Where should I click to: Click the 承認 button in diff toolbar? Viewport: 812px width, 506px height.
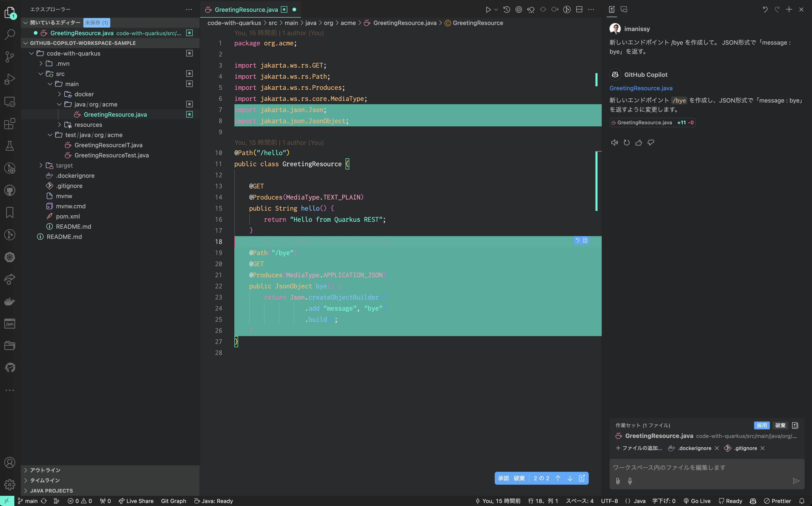(503, 478)
